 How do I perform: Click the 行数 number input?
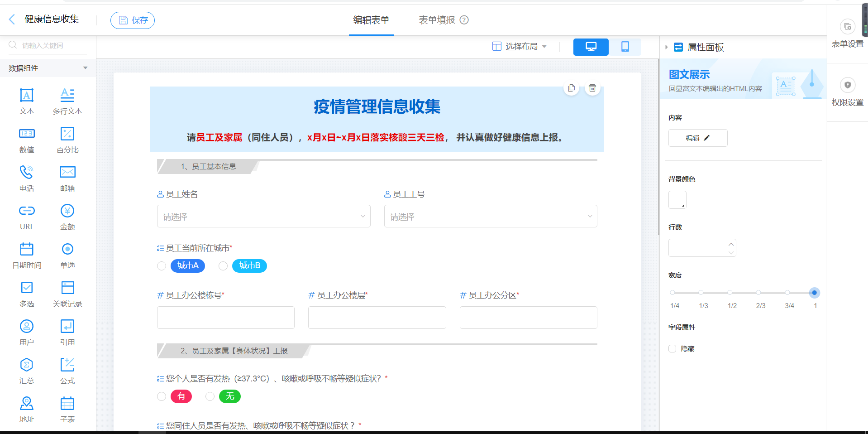pos(697,248)
